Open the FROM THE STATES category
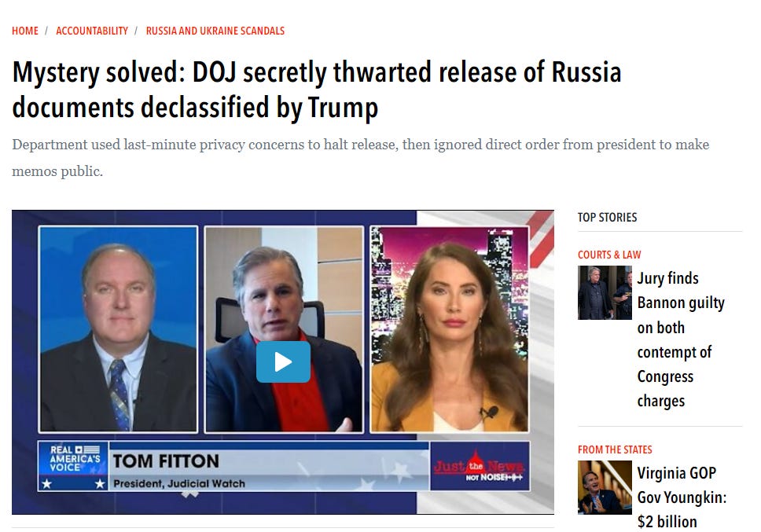 tap(615, 449)
